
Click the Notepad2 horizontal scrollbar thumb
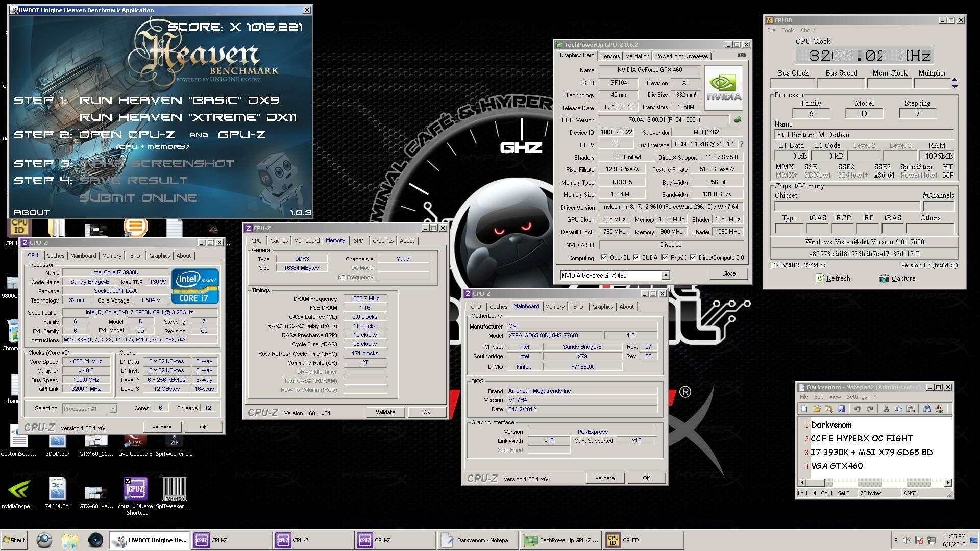[x=816, y=482]
